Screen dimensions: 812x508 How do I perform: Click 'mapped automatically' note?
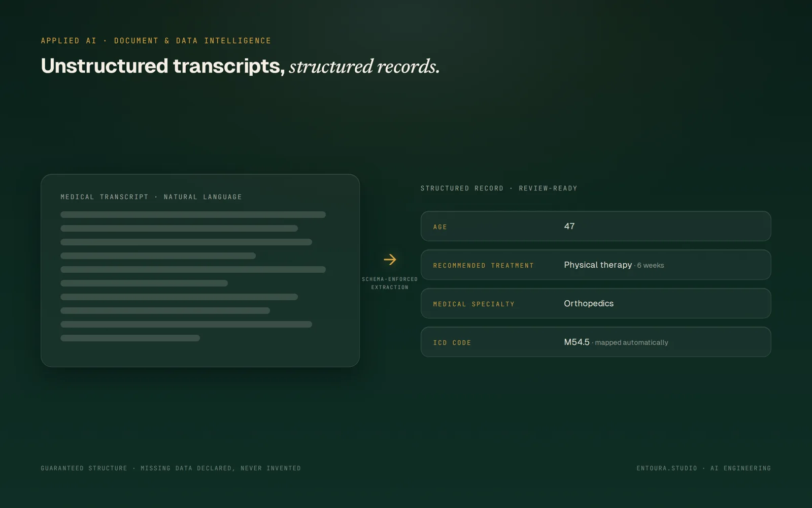coord(631,343)
